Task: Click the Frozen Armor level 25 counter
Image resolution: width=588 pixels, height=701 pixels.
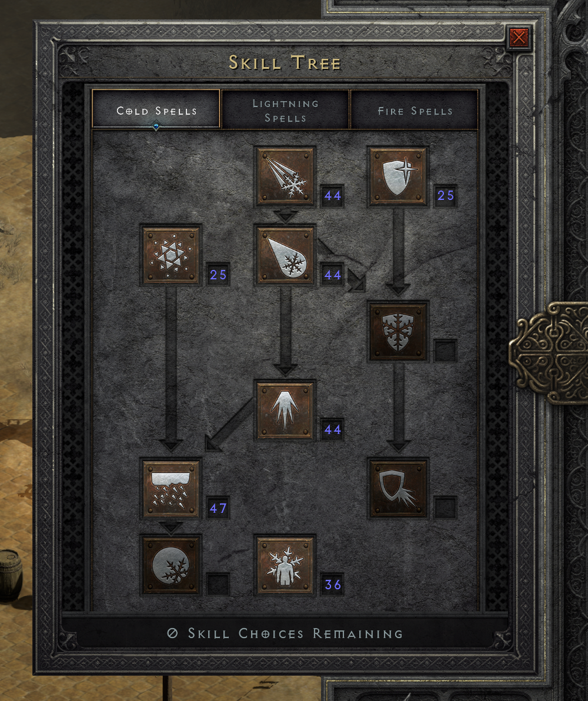Action: (x=445, y=195)
